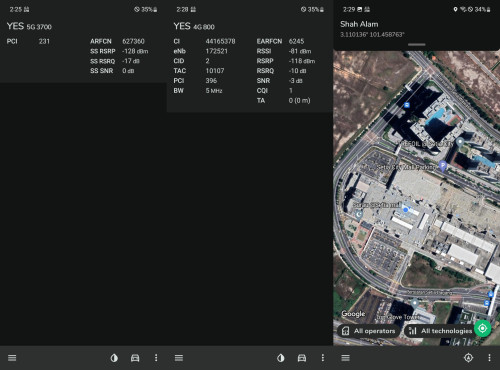Open the hamburger menu on the Shah Alam map screen
This screenshot has height=370, width=500.
coord(345,358)
